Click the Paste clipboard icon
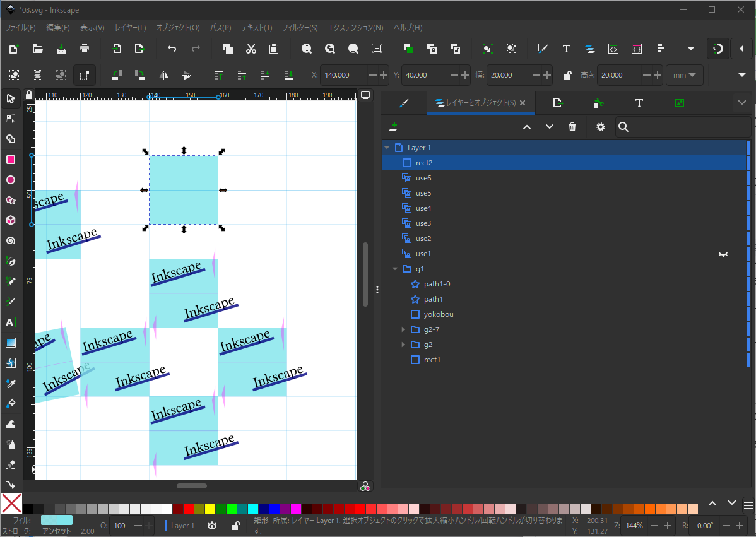 pyautogui.click(x=274, y=49)
